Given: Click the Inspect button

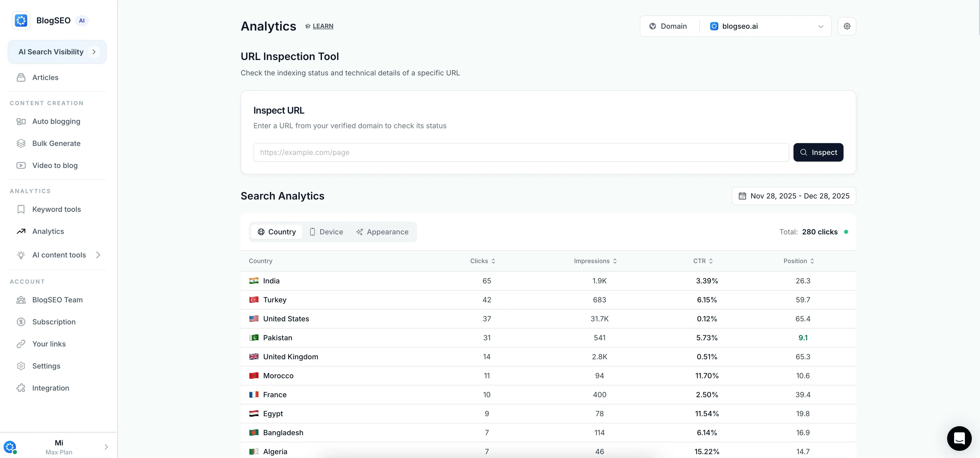Looking at the screenshot, I should point(818,152).
